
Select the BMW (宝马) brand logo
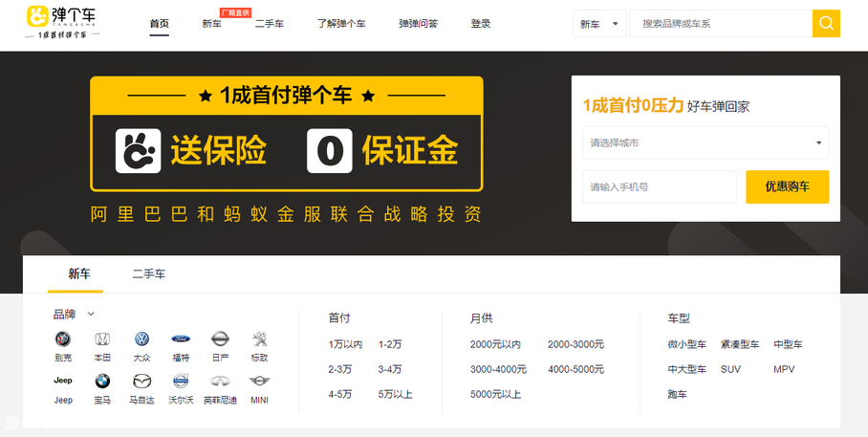[102, 381]
